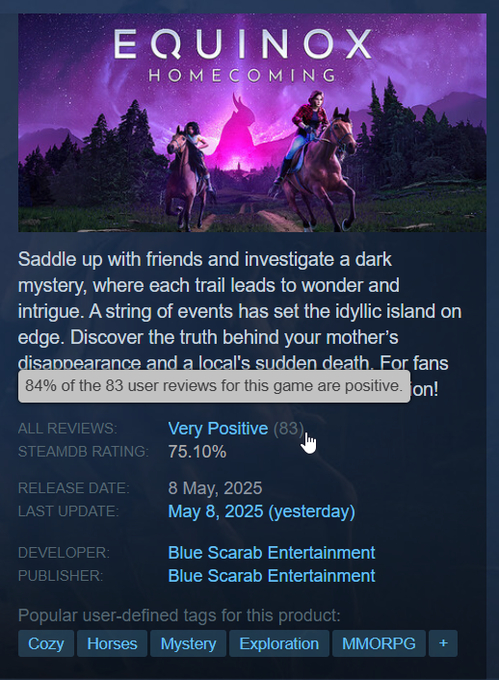The image size is (499, 680).
Task: Open the May 8, 2025 (yesterday) update link
Action: pyautogui.click(x=261, y=511)
